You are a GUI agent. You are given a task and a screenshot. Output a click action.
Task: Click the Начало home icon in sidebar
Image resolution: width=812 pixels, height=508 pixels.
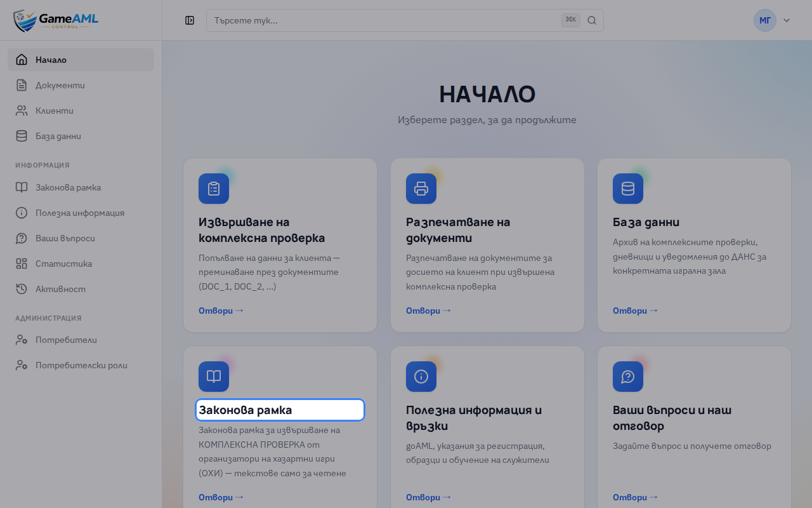pyautogui.click(x=22, y=60)
